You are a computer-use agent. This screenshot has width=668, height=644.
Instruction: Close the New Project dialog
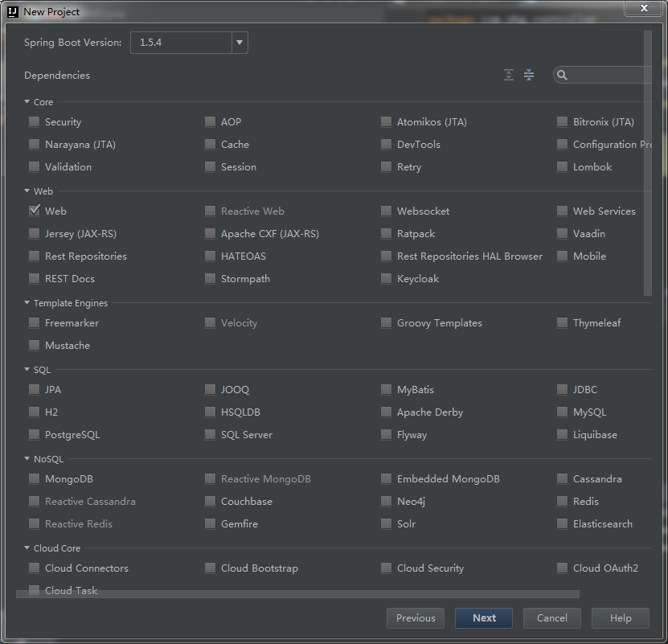(x=644, y=8)
